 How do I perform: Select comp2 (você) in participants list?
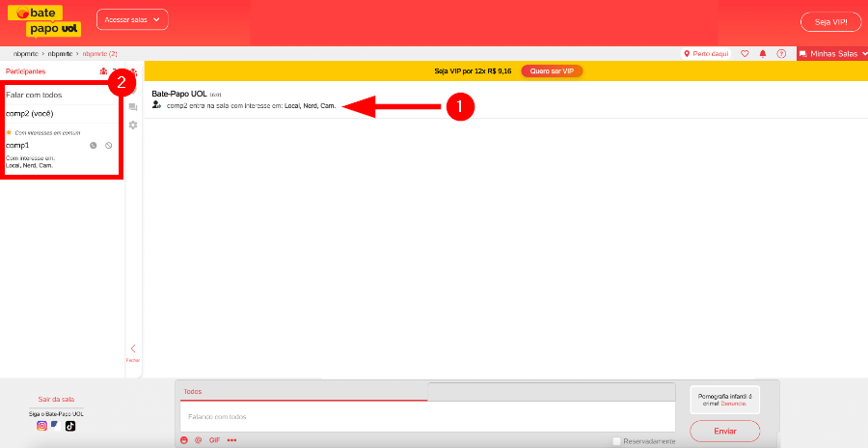[30, 114]
